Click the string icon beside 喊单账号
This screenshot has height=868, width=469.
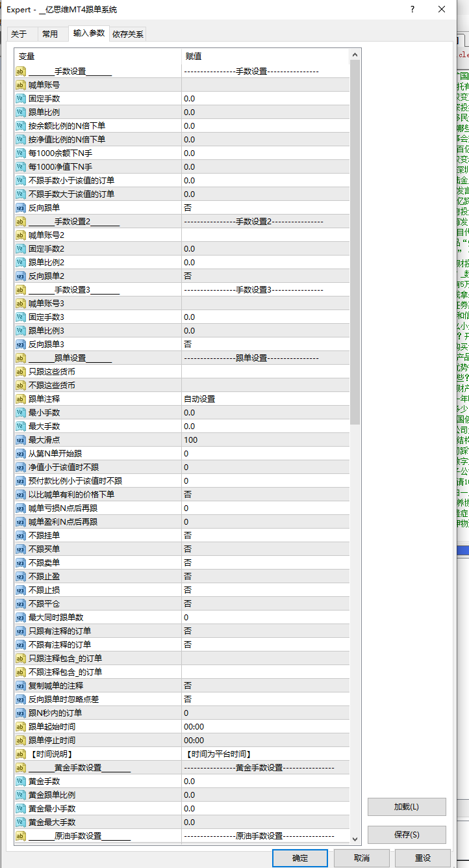pos(21,85)
